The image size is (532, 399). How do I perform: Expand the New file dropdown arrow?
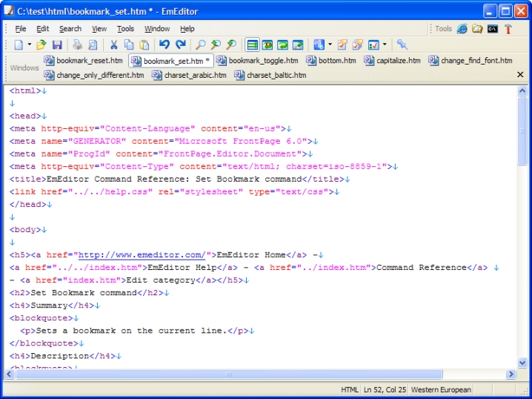pos(30,45)
